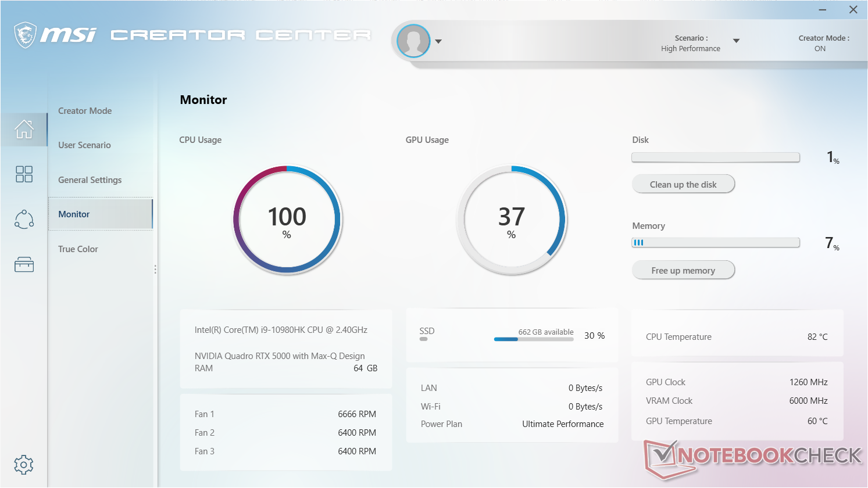Open the toolbox icon in sidebar

[x=24, y=265]
